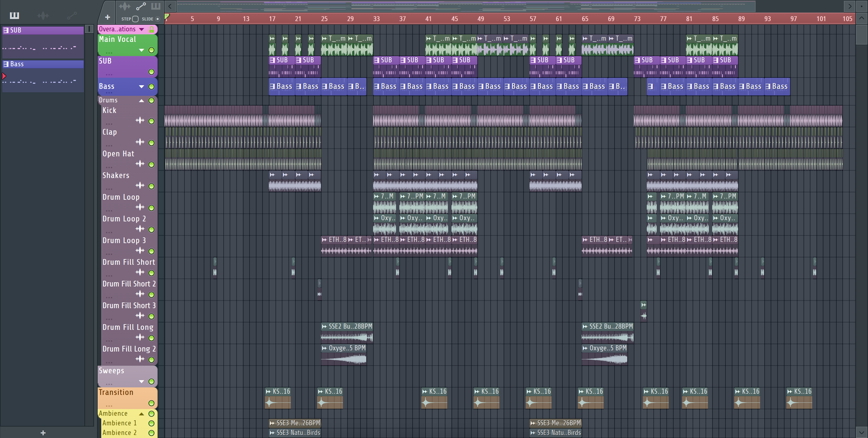Select pattern clip focus in playlist toolbar
Image resolution: width=868 pixels, height=438 pixels.
[156, 6]
